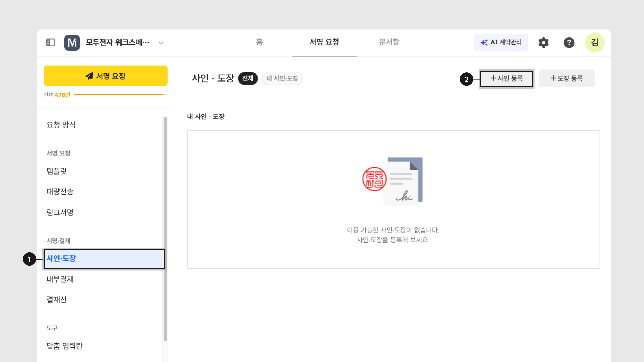This screenshot has height=362, width=644.
Task: Click the 김 profile avatar
Action: 595,42
